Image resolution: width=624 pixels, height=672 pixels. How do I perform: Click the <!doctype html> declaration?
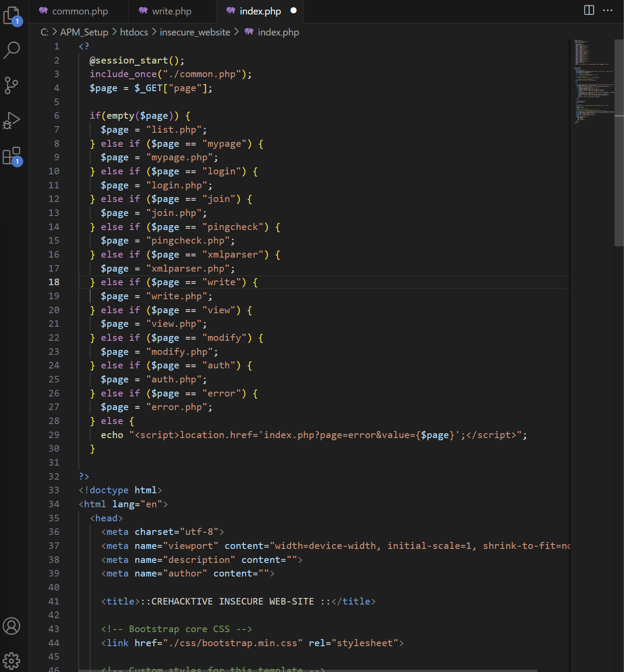pyautogui.click(x=120, y=490)
